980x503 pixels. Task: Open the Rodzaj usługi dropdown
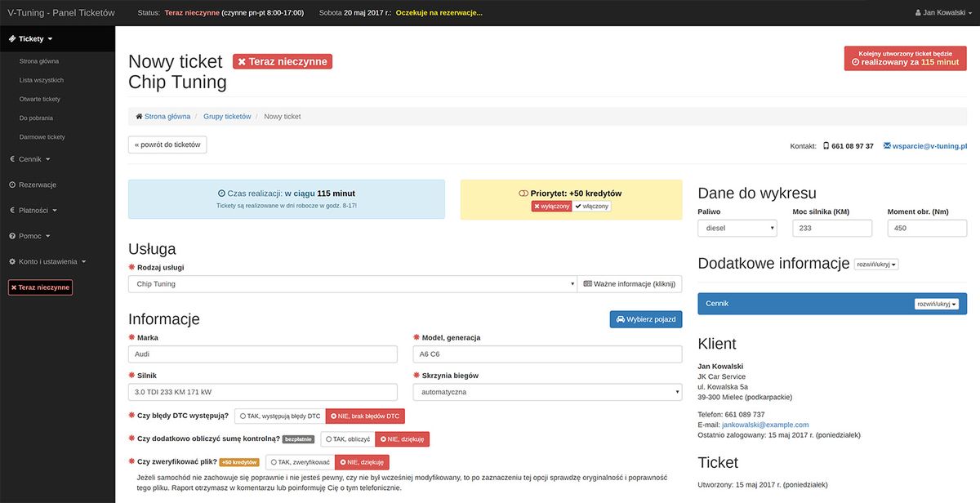tap(353, 284)
